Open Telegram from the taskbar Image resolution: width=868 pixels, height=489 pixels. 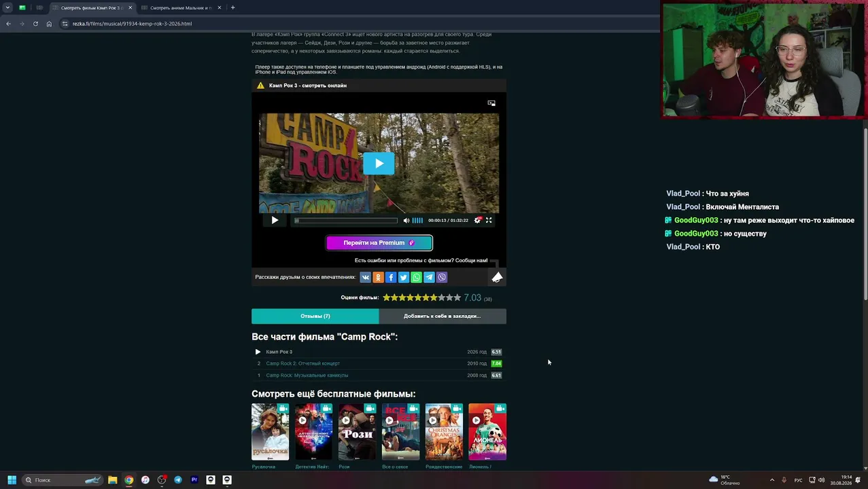pos(178,479)
